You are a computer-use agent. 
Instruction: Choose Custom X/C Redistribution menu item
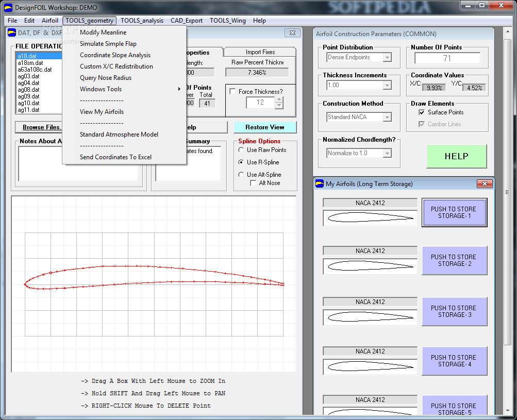124,66
